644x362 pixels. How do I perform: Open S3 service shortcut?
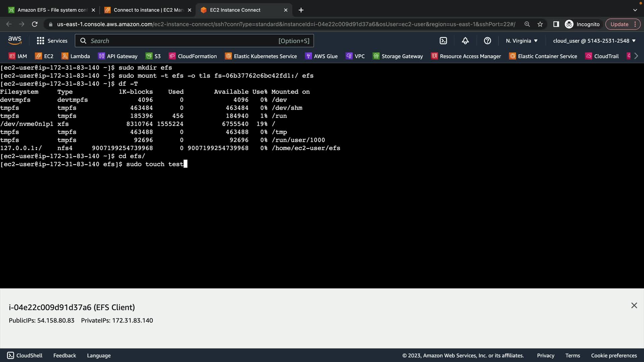point(153,56)
